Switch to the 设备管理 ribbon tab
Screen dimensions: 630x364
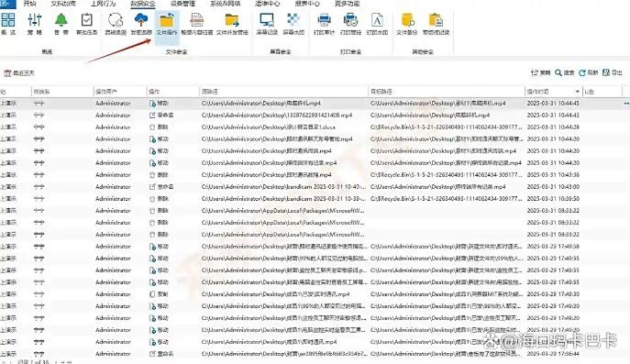pyautogui.click(x=182, y=4)
